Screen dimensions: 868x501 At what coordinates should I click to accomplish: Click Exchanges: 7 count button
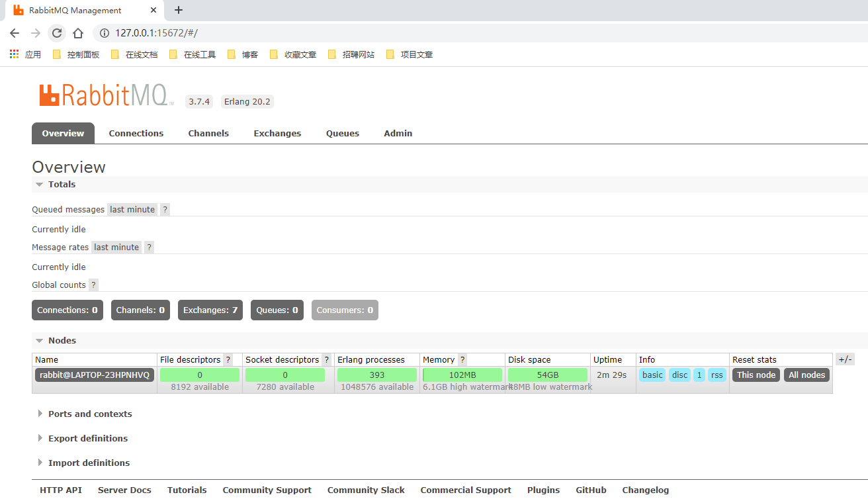point(210,310)
